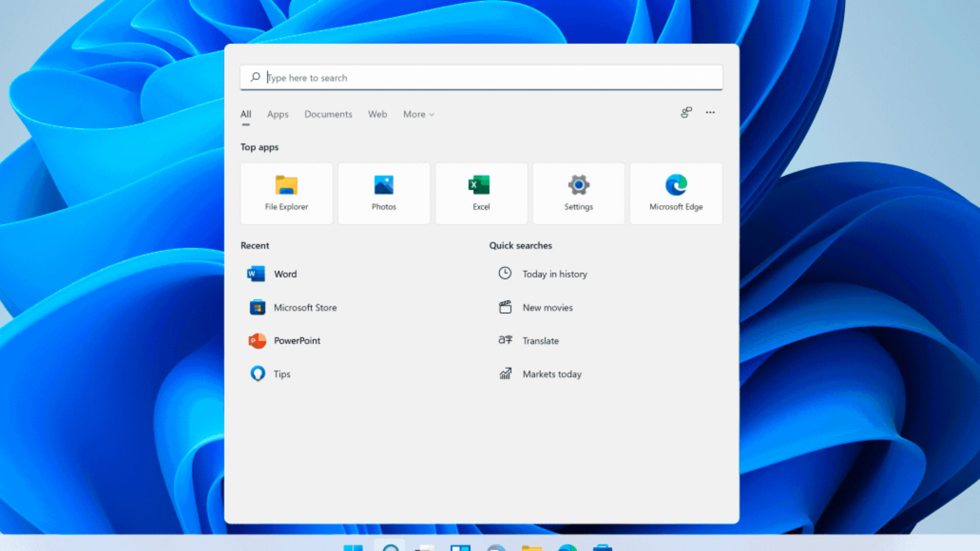This screenshot has width=980, height=551.
Task: Start Microsoft Edge from Top apps
Action: click(x=676, y=193)
